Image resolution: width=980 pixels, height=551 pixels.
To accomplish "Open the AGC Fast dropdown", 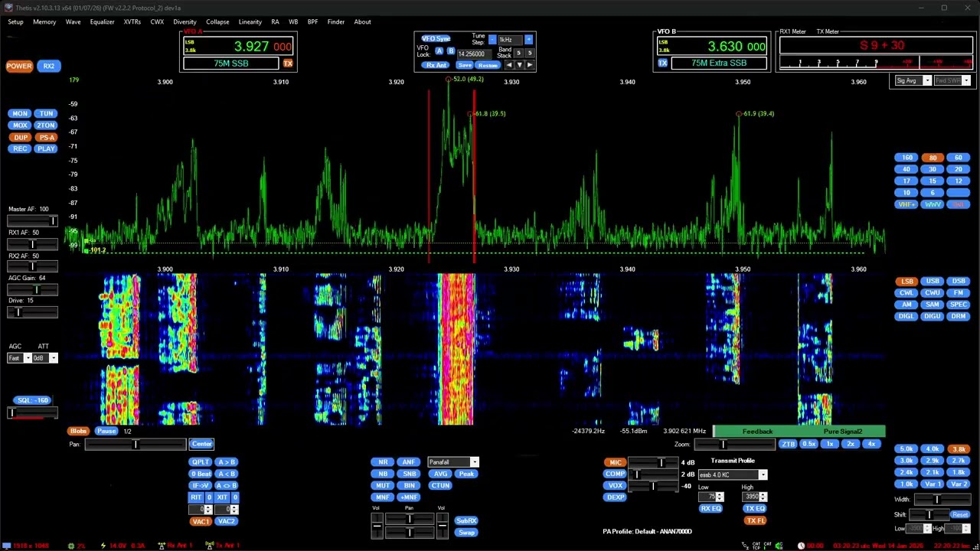I will point(20,358).
